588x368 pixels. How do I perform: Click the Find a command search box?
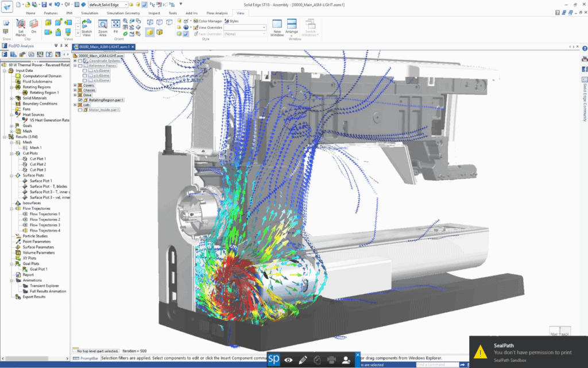pyautogui.click(x=437, y=365)
